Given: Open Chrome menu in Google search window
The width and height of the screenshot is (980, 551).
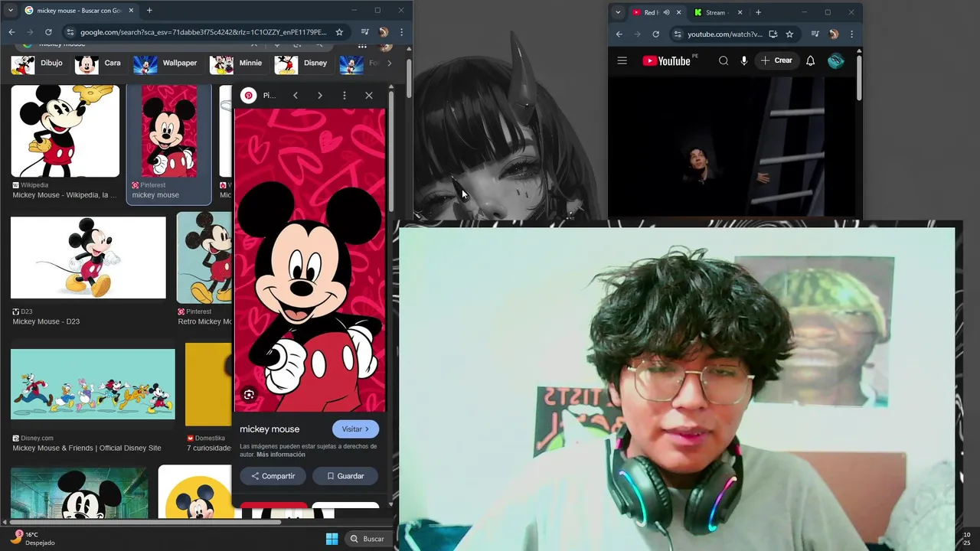Looking at the screenshot, I should pyautogui.click(x=401, y=32).
